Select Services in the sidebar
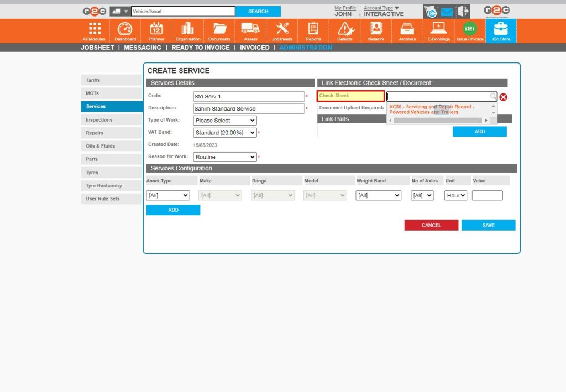This screenshot has width=566, height=392. [x=112, y=107]
